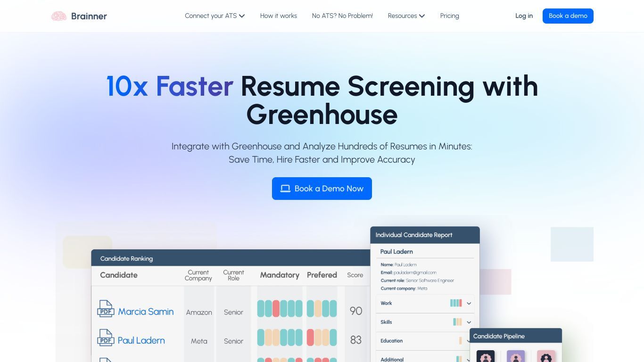Click Individual Candidate Report title
This screenshot has width=644, height=362.
414,235
